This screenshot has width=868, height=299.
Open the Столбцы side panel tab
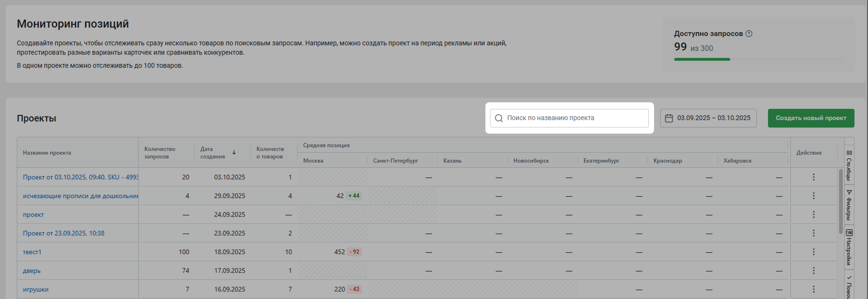coord(849,166)
